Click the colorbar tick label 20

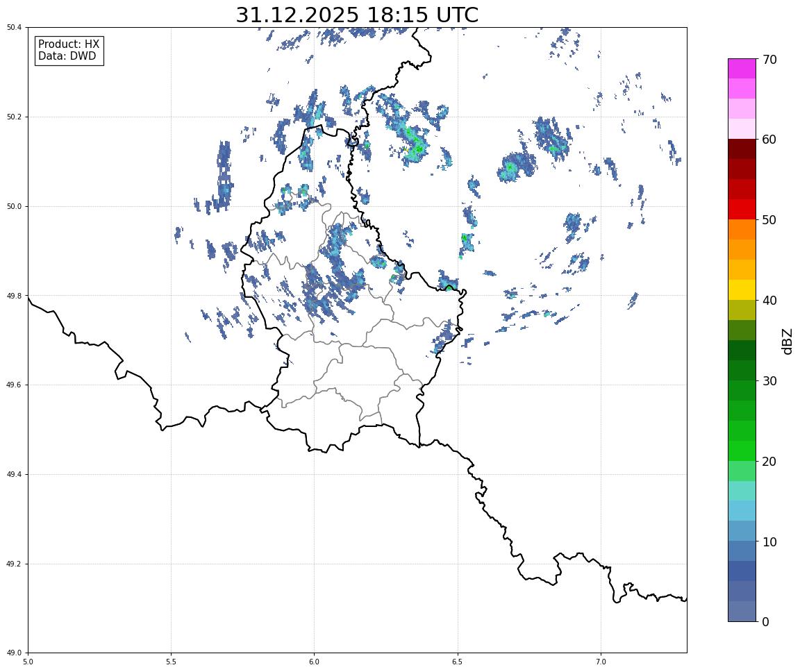(769, 461)
